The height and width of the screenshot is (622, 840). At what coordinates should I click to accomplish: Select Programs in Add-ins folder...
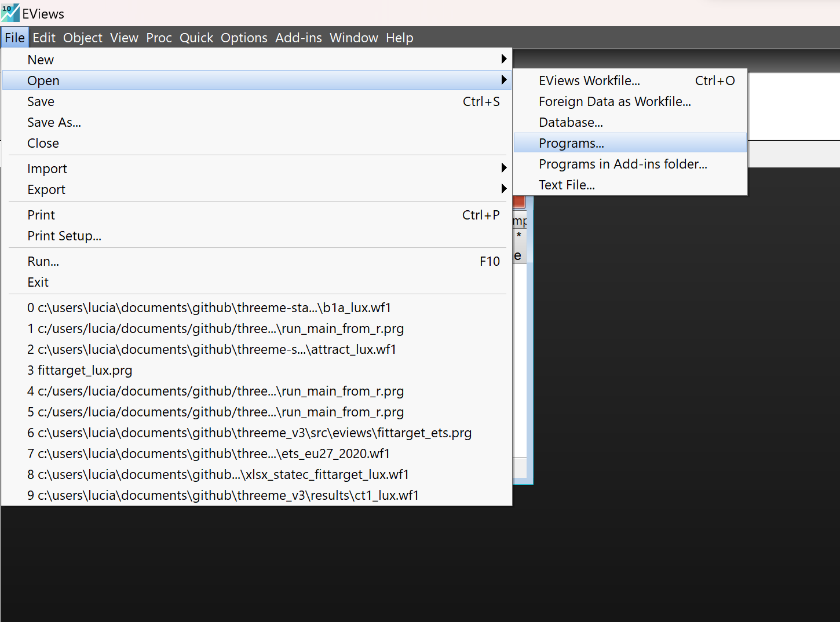coord(630,164)
